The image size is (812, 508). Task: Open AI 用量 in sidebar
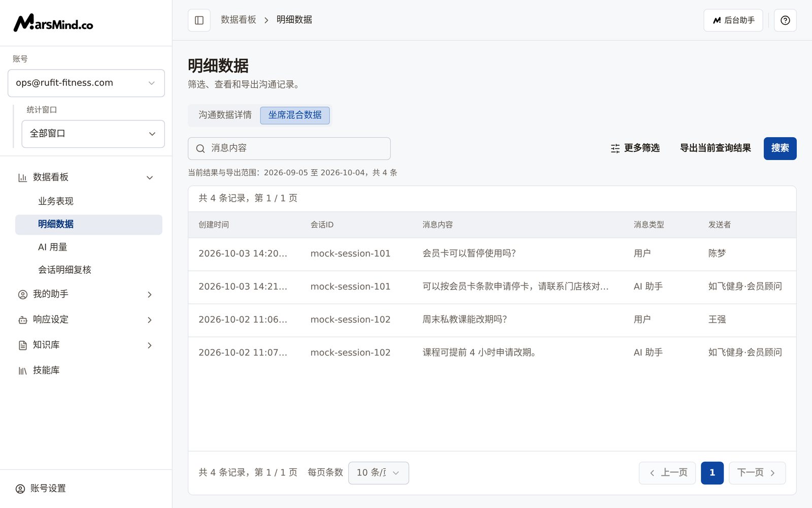coord(89,247)
